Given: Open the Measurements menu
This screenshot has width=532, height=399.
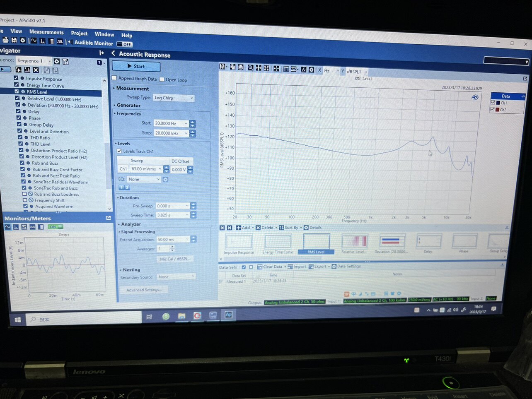Looking at the screenshot, I should click(x=46, y=32).
